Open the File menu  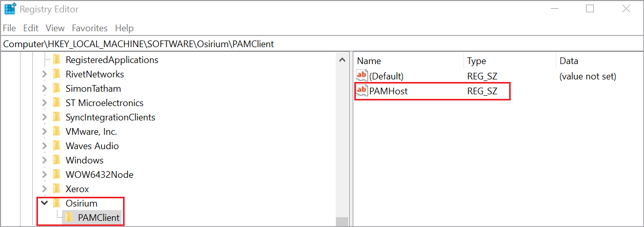(x=9, y=28)
